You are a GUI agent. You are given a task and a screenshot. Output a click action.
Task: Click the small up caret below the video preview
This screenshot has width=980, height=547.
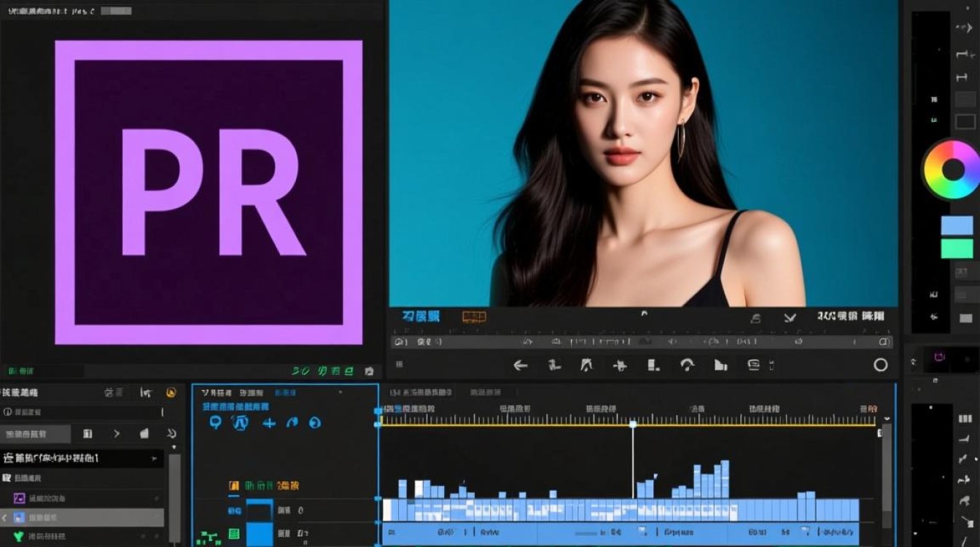pyautogui.click(x=644, y=313)
